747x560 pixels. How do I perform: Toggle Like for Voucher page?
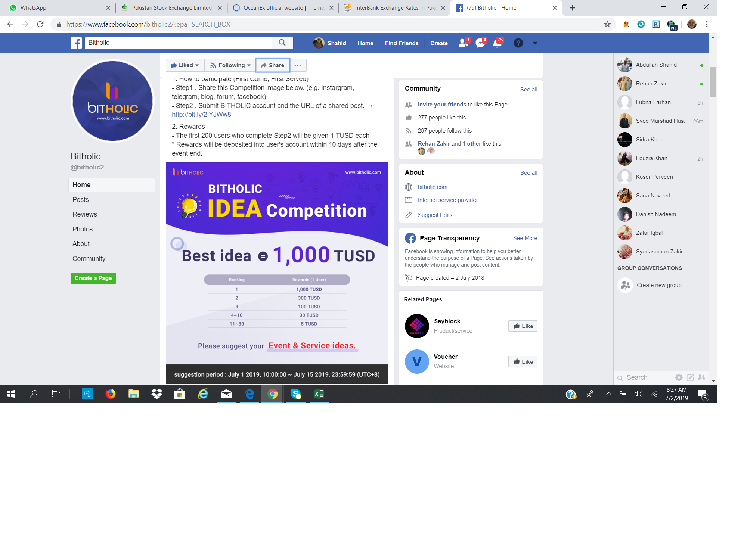[523, 361]
